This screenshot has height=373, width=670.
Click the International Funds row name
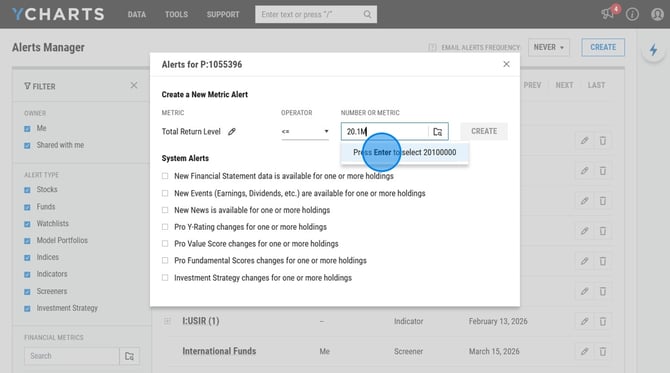(x=219, y=351)
